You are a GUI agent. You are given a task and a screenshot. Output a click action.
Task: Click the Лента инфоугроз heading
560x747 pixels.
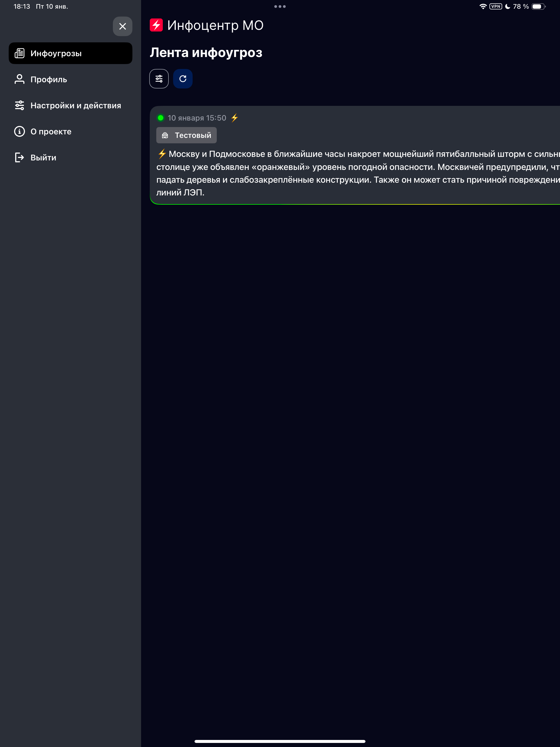tap(206, 53)
